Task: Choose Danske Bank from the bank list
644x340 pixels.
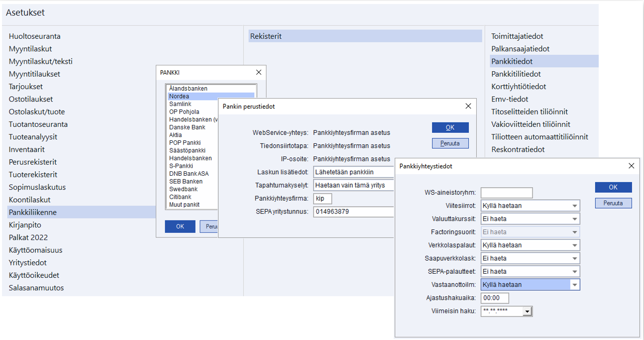Action: [187, 127]
